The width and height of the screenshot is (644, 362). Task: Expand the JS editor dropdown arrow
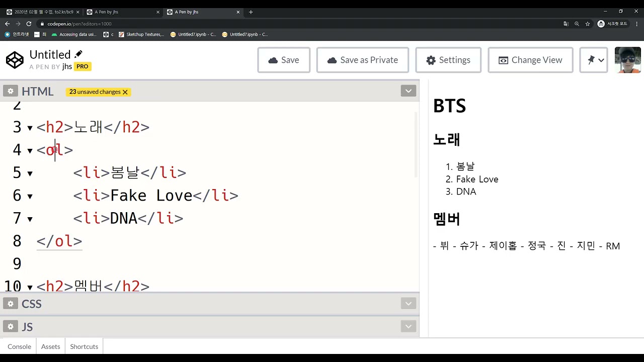(408, 327)
